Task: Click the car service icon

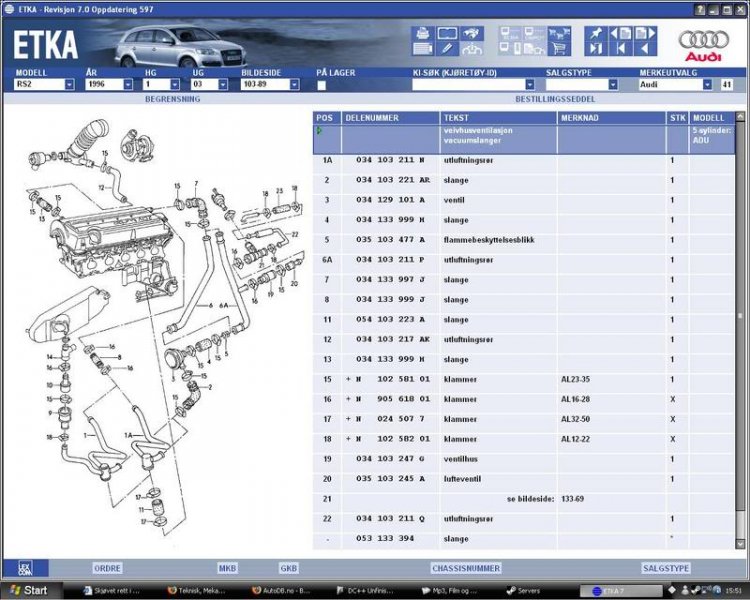Action: pos(473,48)
